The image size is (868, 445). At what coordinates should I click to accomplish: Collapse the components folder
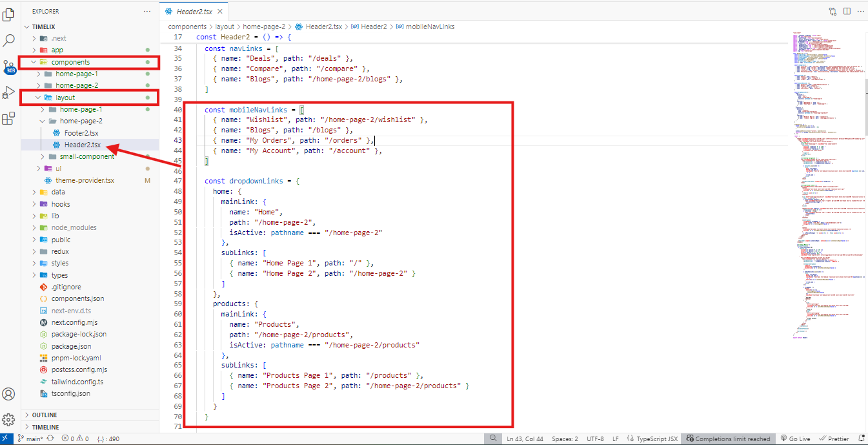coord(90,62)
